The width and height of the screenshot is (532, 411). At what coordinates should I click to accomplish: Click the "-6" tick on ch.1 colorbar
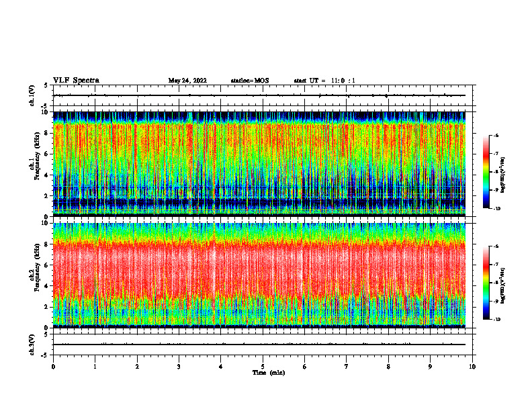496,136
